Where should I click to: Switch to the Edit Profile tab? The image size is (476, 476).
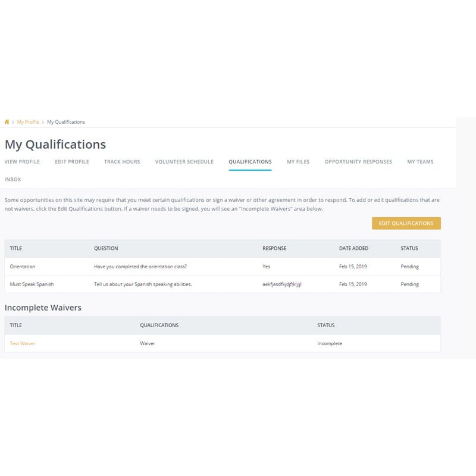tap(72, 161)
